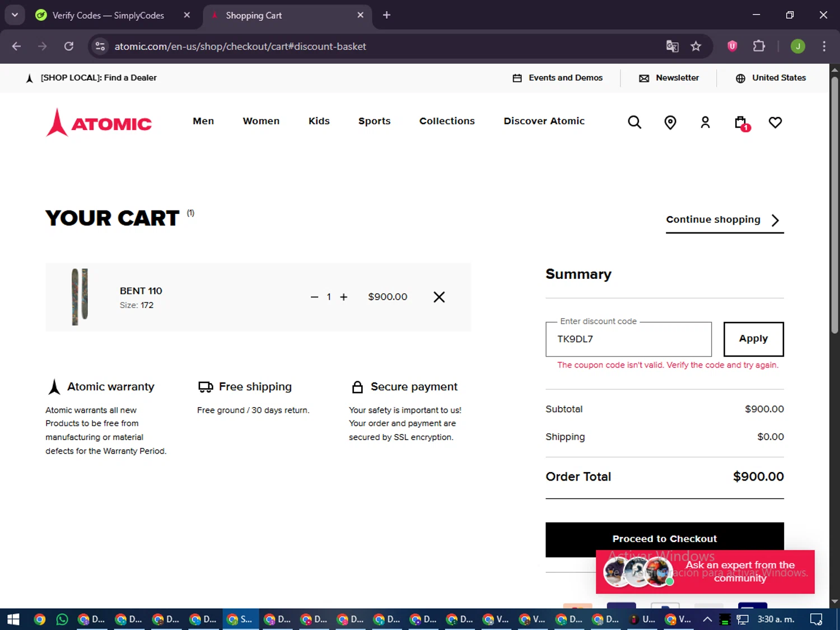Click the Order Total $900.00 amount
The image size is (840, 630).
(758, 477)
